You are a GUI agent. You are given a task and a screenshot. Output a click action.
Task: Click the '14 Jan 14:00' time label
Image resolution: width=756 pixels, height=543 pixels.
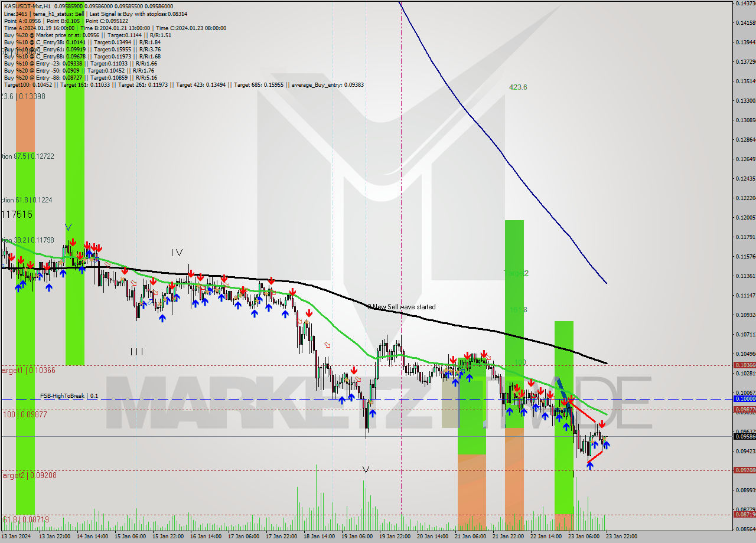(x=92, y=537)
